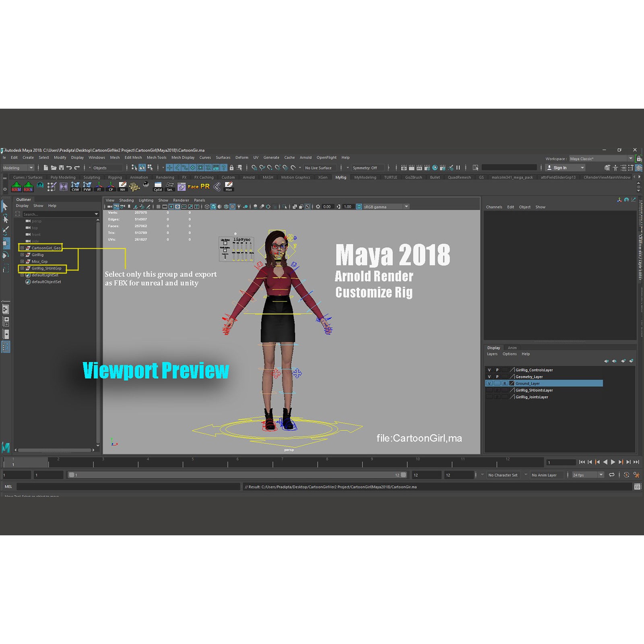The height and width of the screenshot is (644, 644).
Task: Create layer from selected objects icon
Action: [631, 361]
